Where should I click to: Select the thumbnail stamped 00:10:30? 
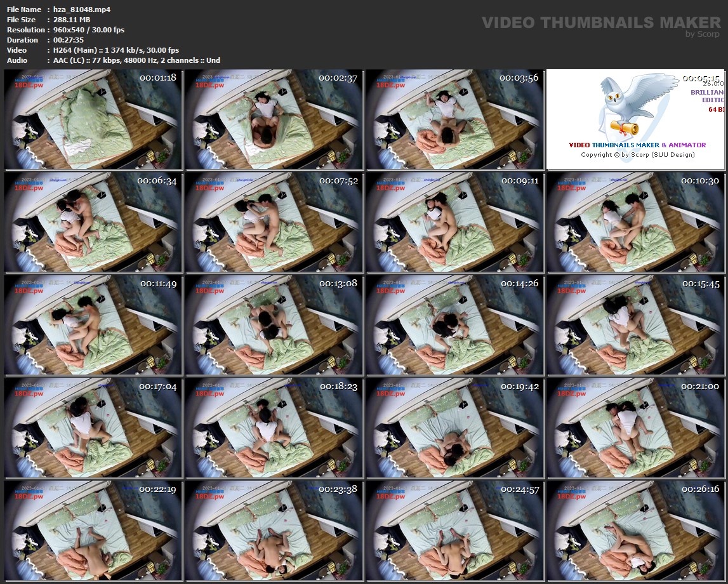pos(636,223)
